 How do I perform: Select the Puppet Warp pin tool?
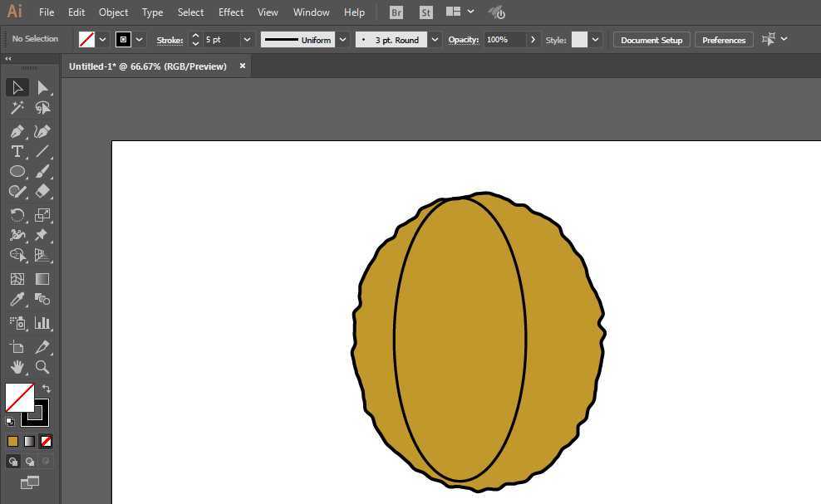(42, 235)
